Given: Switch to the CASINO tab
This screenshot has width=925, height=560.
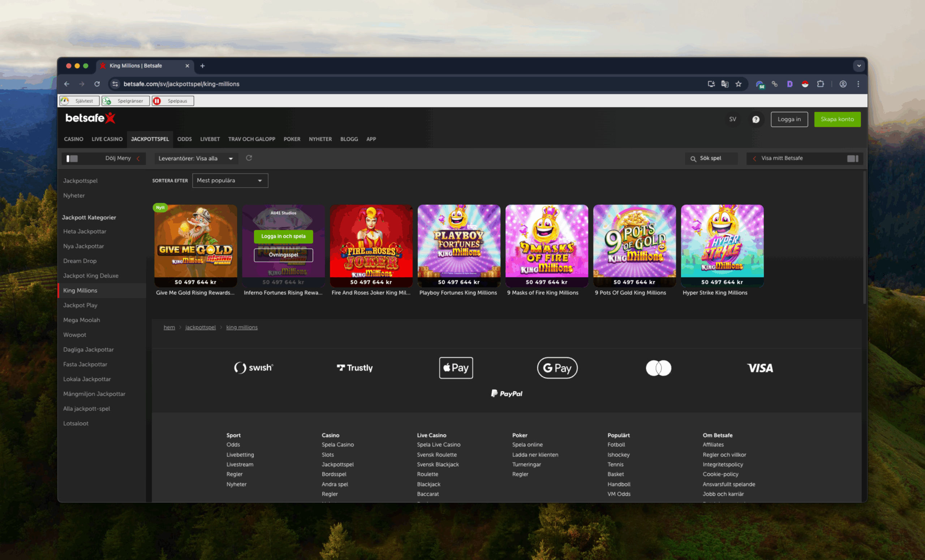Looking at the screenshot, I should coord(74,139).
